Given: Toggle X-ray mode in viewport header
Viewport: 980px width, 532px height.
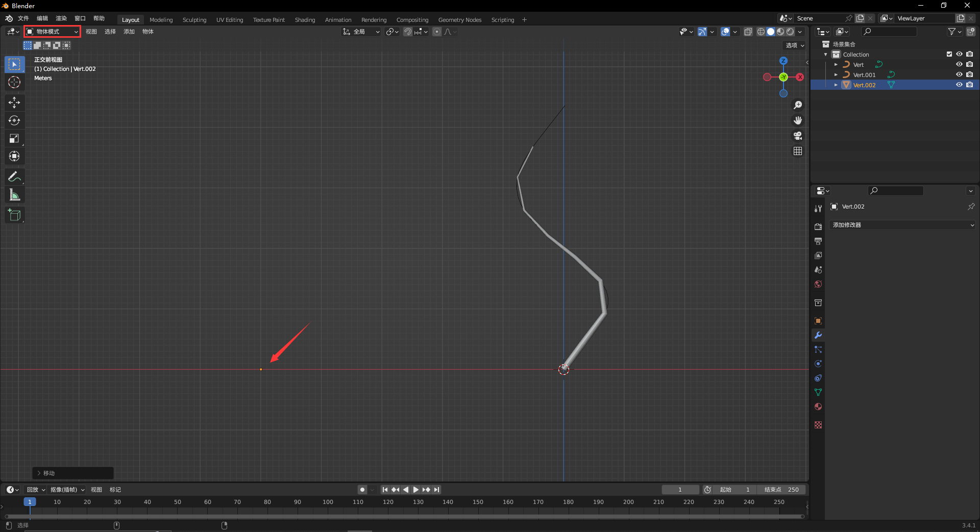Looking at the screenshot, I should [x=748, y=32].
